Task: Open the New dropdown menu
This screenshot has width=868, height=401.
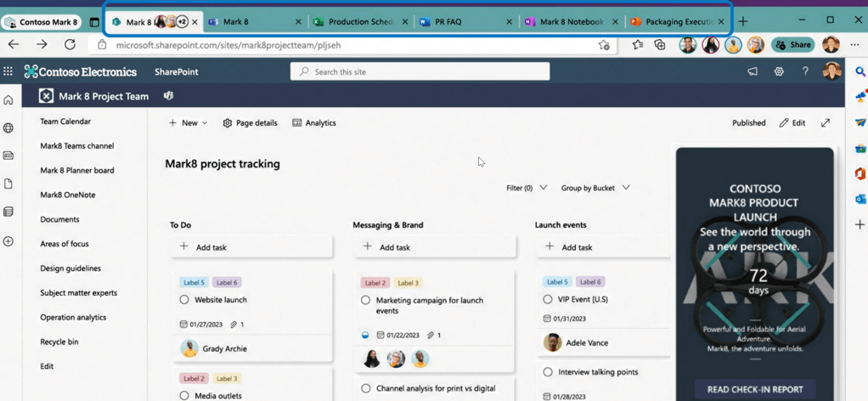Action: (188, 123)
